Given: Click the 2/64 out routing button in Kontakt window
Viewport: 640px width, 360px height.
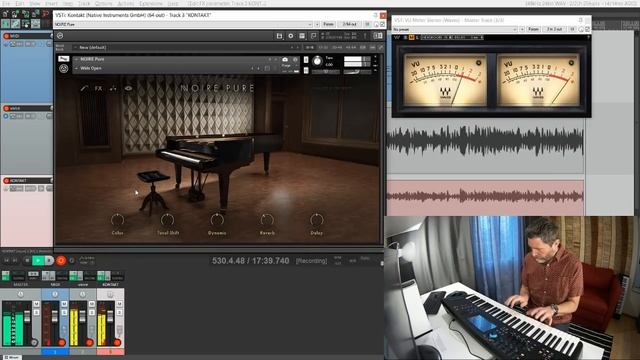Looking at the screenshot, I should click(x=349, y=24).
